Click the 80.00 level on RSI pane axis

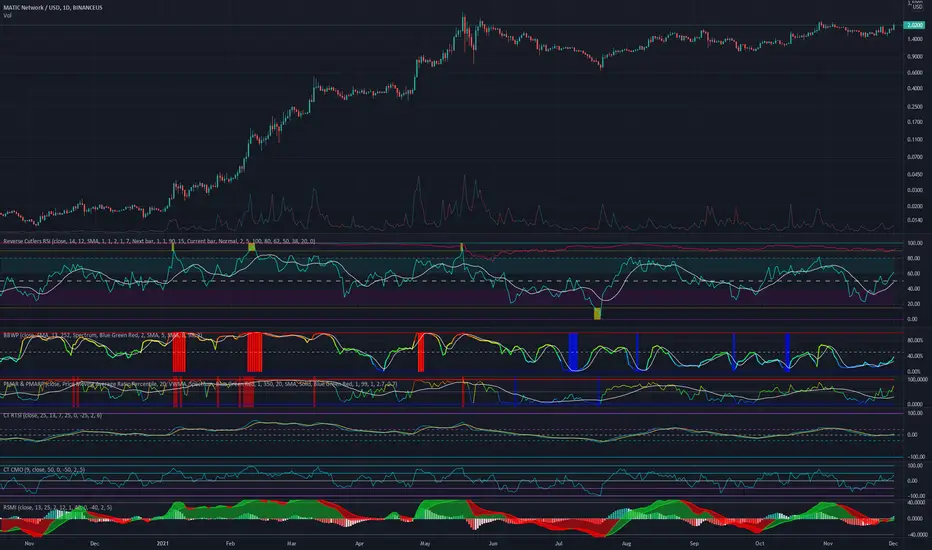(915, 259)
